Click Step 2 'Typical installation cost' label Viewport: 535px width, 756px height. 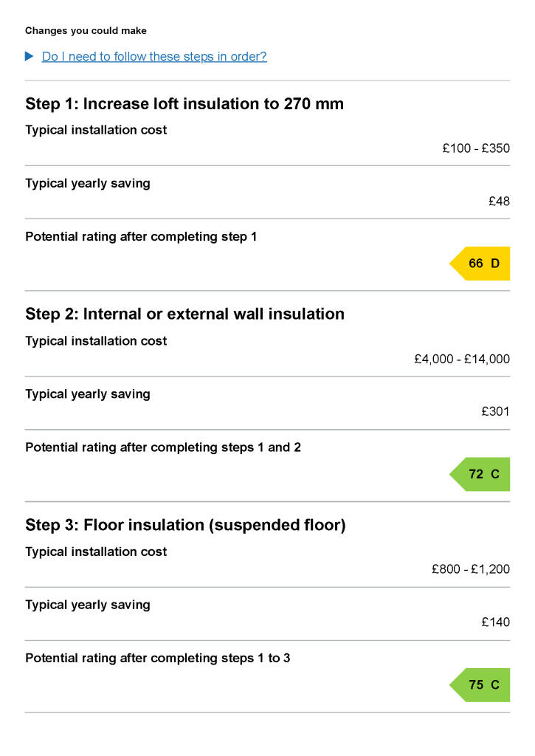[x=96, y=341]
